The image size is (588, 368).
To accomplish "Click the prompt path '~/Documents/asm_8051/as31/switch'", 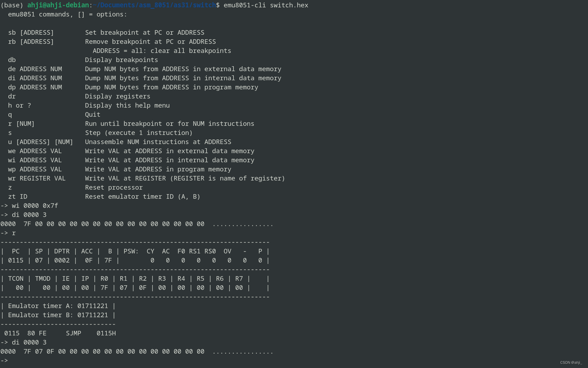I will (154, 5).
